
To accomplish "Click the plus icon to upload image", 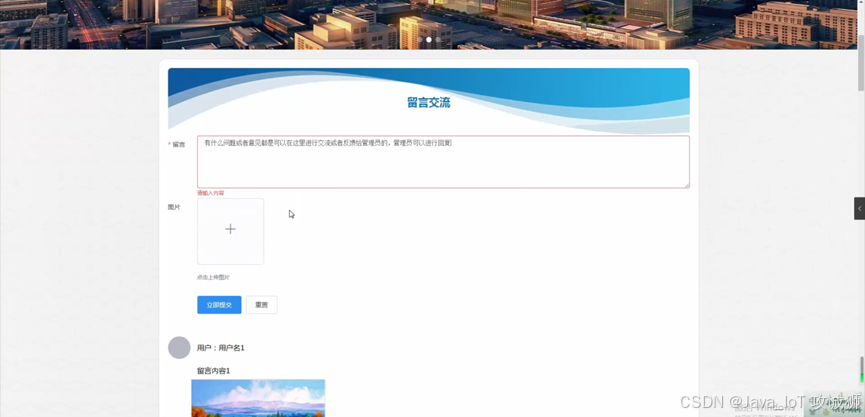I will point(230,229).
